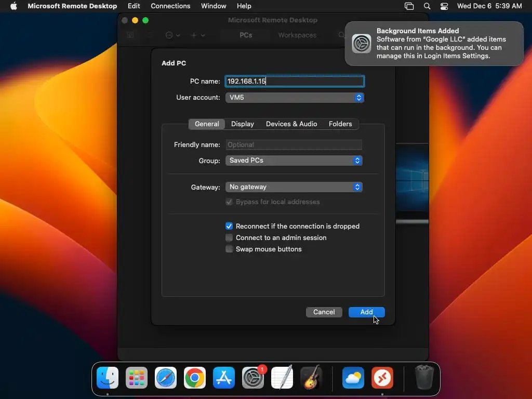Open the Microsoft Remote Desktop app menu

click(72, 6)
